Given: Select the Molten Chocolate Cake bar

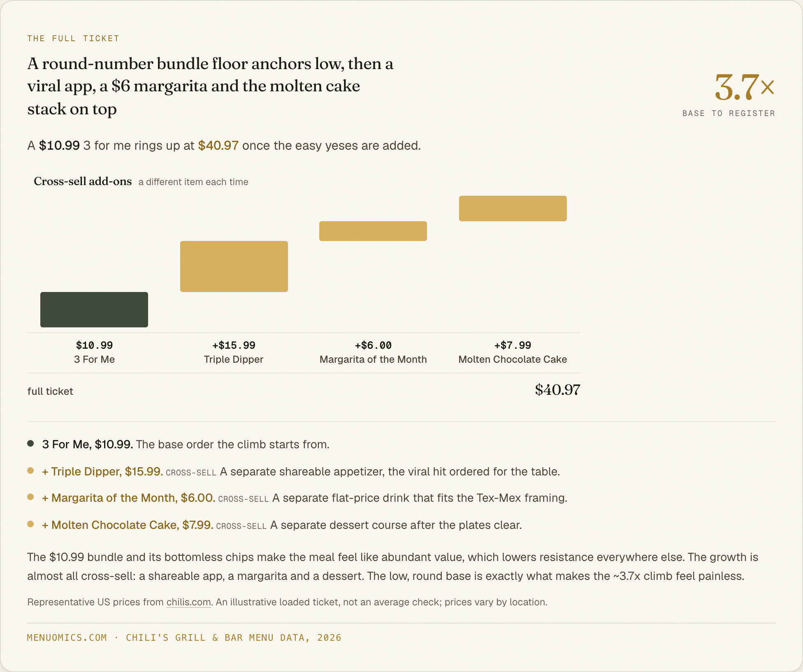Looking at the screenshot, I should (513, 209).
